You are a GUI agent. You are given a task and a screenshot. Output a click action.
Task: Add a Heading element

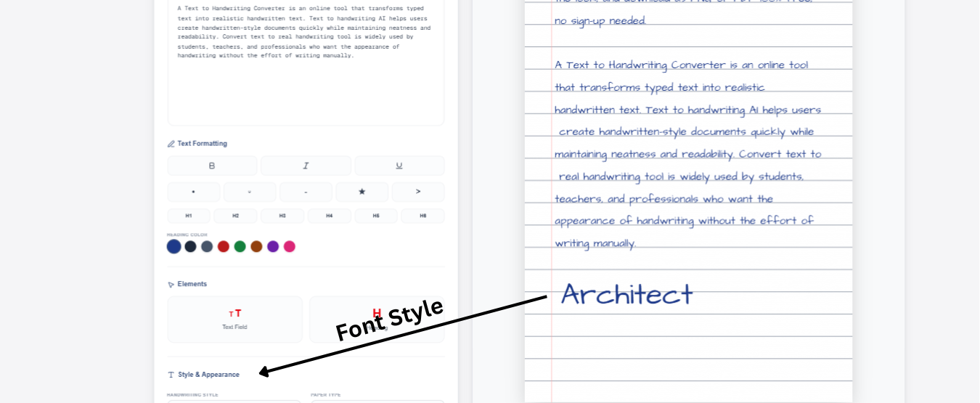pyautogui.click(x=377, y=319)
